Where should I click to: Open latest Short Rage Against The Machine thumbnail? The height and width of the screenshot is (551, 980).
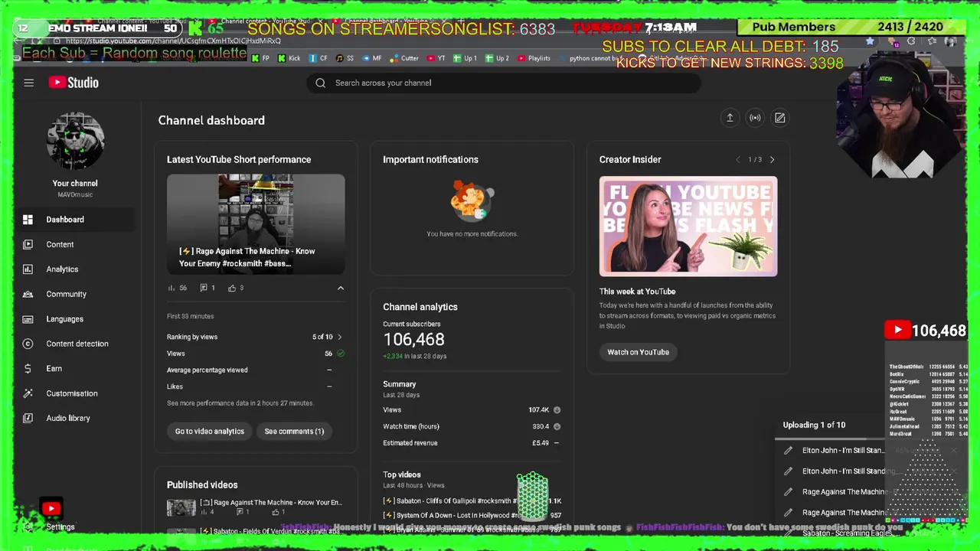tap(256, 224)
